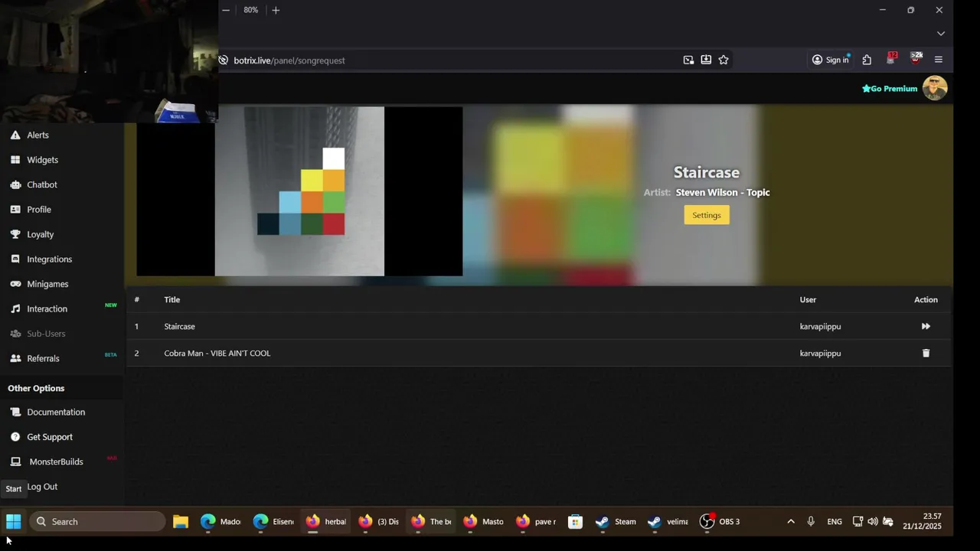Open Steam from the taskbar
The height and width of the screenshot is (551, 980).
coord(617,522)
